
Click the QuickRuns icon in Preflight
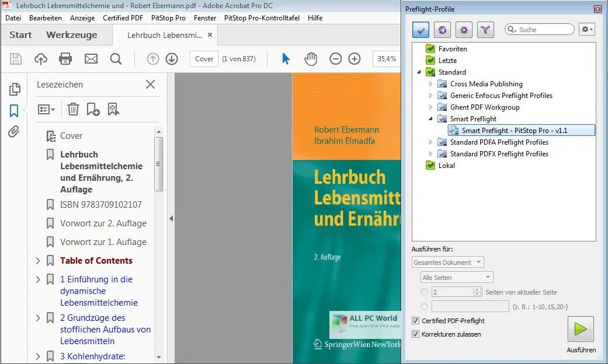coord(485,29)
